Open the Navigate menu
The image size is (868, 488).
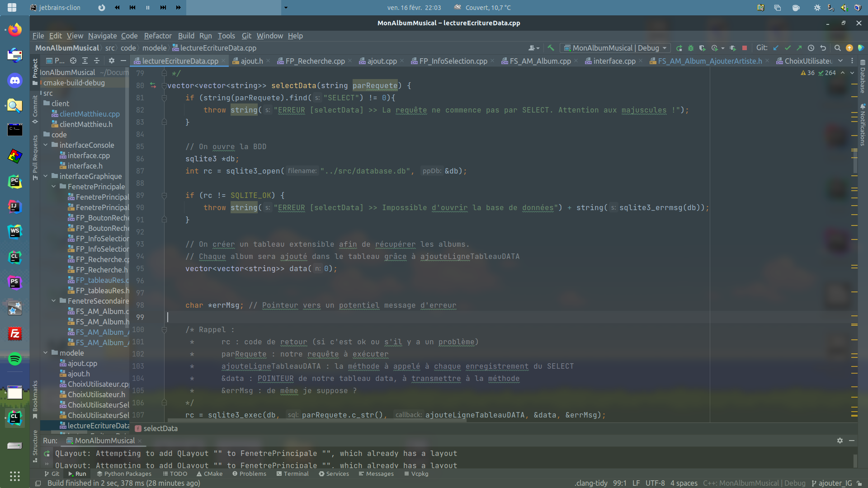pyautogui.click(x=102, y=36)
